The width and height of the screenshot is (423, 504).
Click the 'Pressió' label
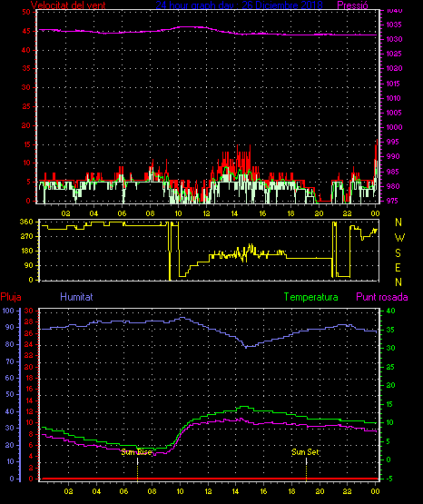353,5
